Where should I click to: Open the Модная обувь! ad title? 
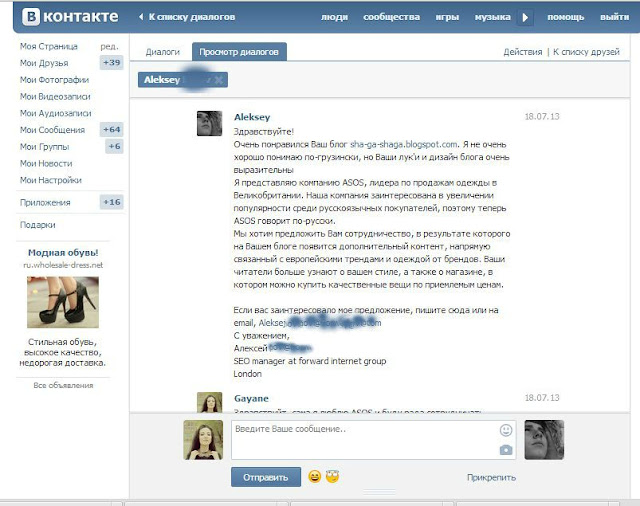pyautogui.click(x=63, y=253)
